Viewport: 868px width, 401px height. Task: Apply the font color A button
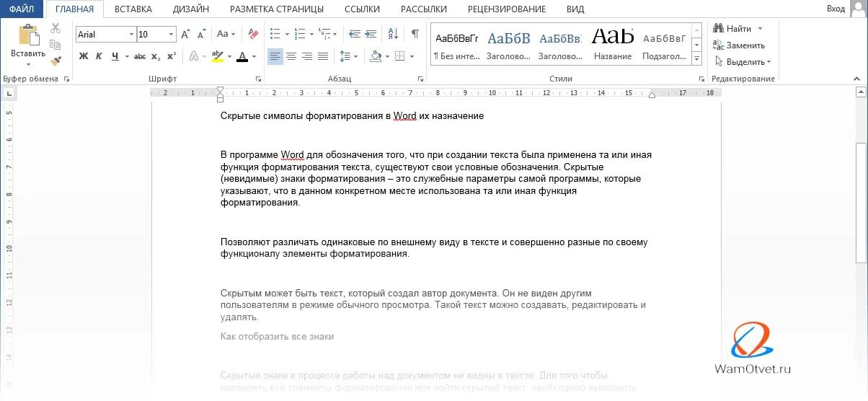click(x=242, y=56)
